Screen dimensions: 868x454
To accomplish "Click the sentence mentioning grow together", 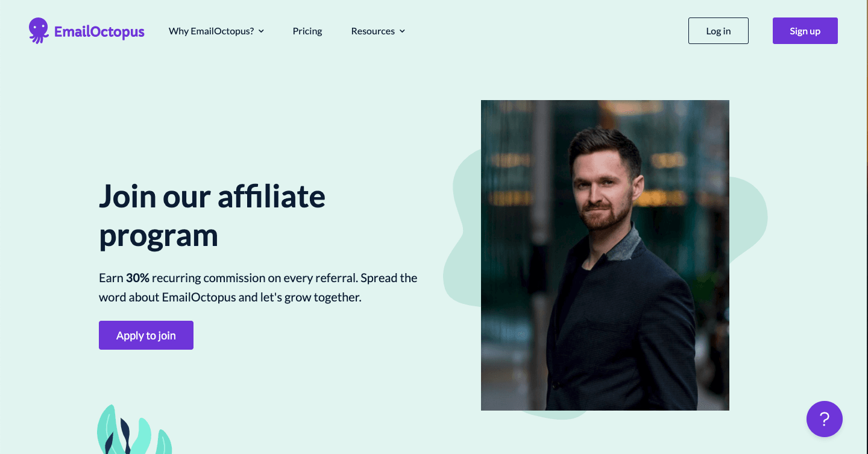I will click(230, 297).
